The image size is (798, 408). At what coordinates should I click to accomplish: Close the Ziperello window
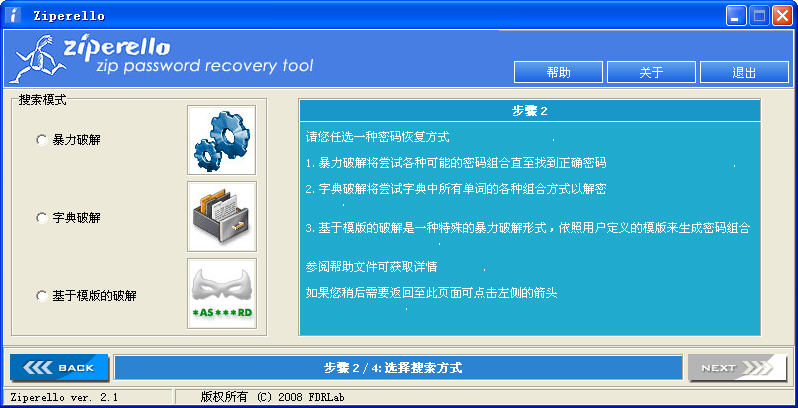click(x=782, y=16)
